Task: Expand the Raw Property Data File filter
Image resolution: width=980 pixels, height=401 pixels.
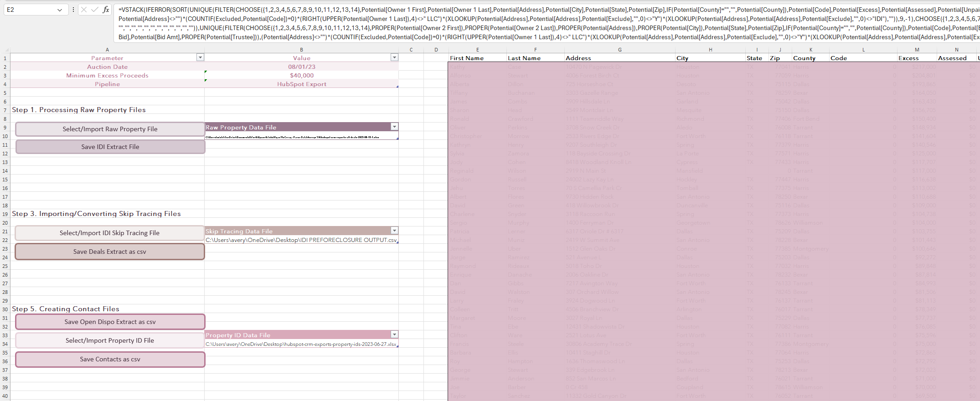Action: [394, 127]
